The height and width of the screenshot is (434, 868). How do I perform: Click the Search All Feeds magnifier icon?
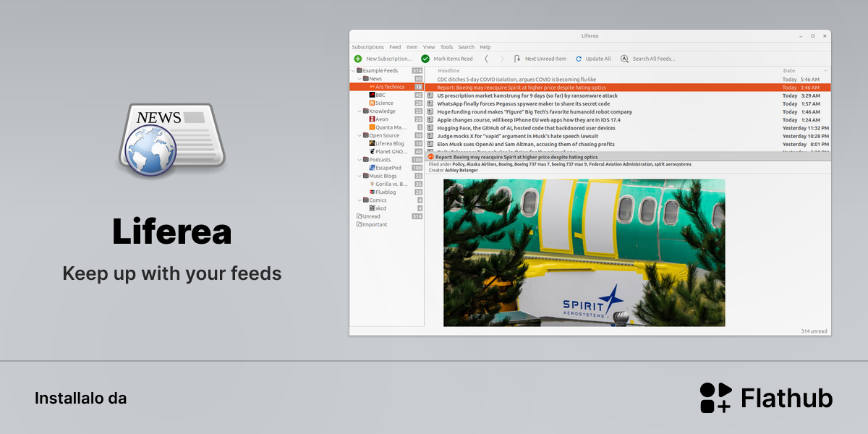click(624, 59)
